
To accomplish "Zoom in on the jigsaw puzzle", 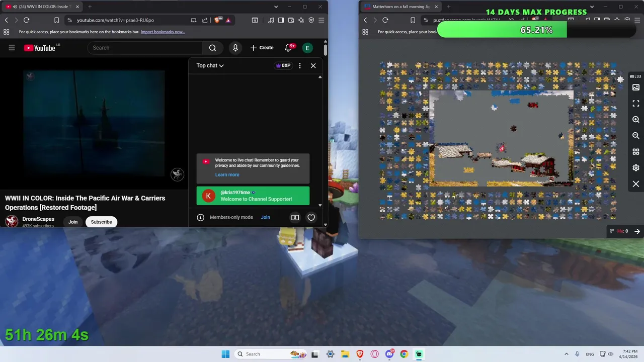I will pos(636,120).
